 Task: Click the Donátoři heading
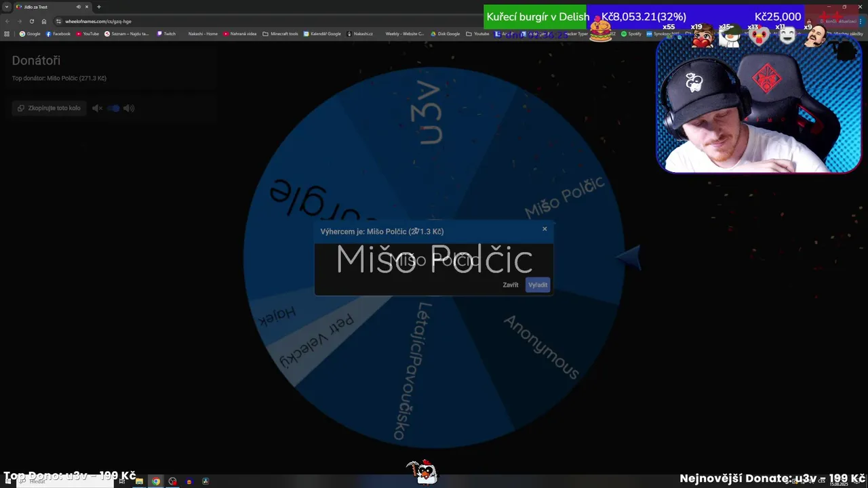[36, 61]
